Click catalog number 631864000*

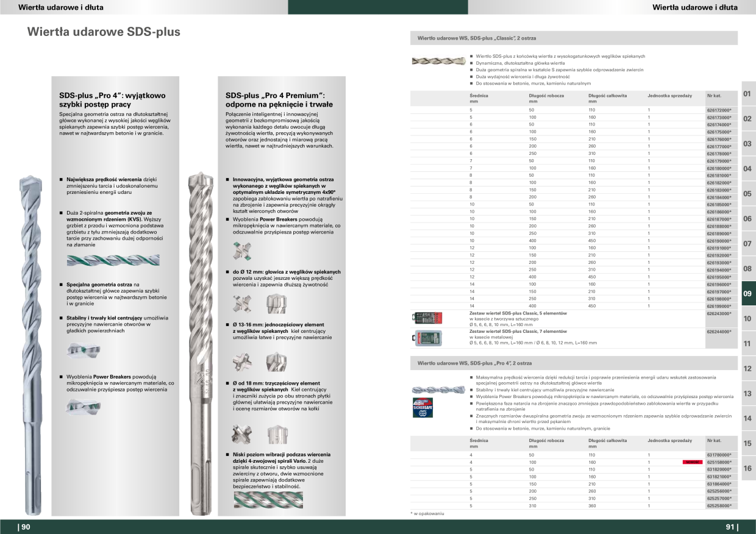coord(719,484)
